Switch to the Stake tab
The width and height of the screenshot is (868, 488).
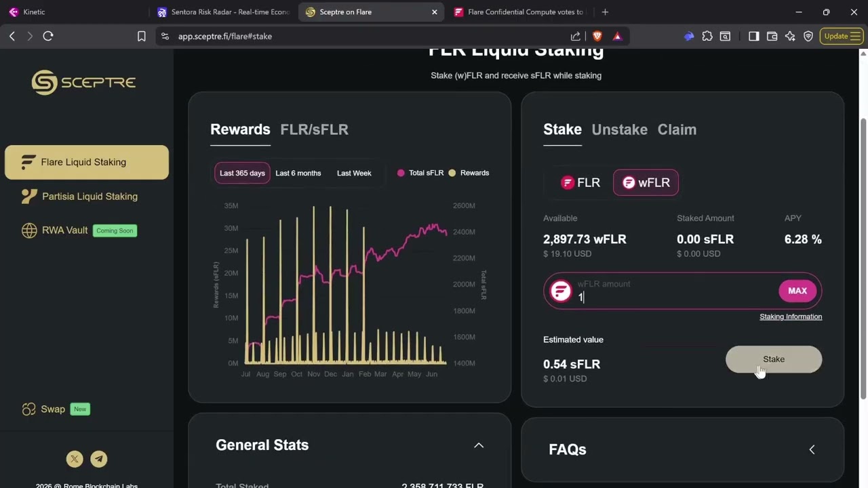(x=562, y=129)
